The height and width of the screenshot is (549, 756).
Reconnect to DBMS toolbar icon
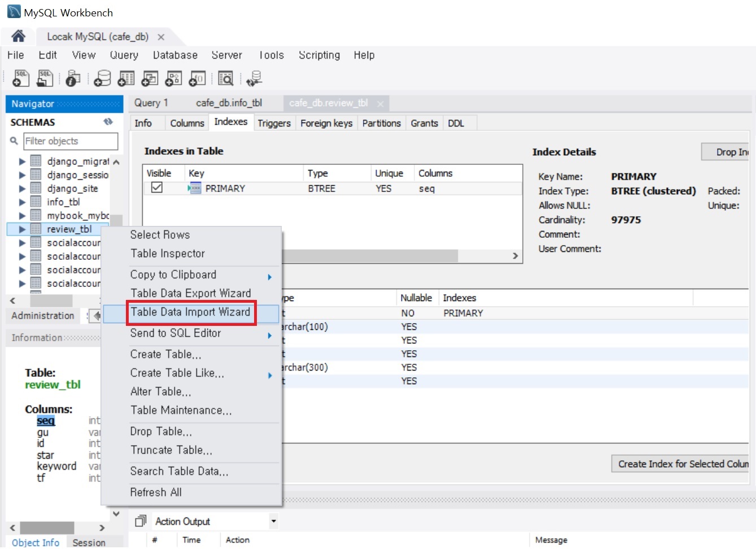(254, 79)
